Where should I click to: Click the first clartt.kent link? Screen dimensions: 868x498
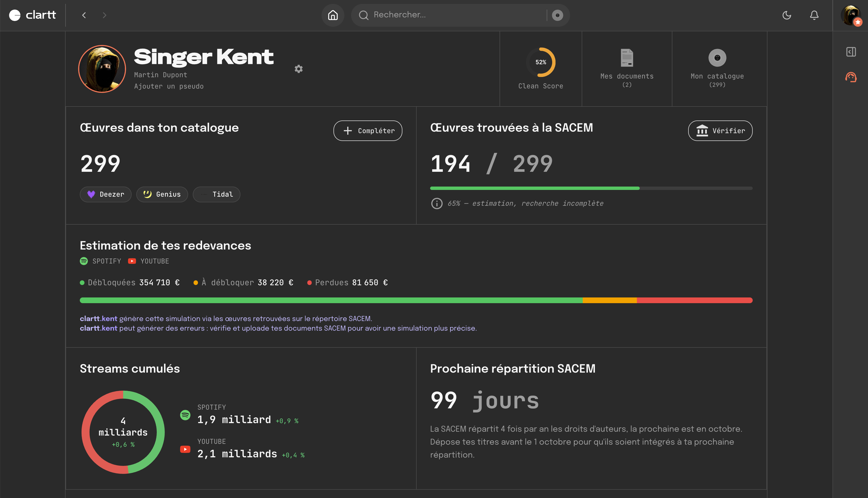[x=98, y=318]
